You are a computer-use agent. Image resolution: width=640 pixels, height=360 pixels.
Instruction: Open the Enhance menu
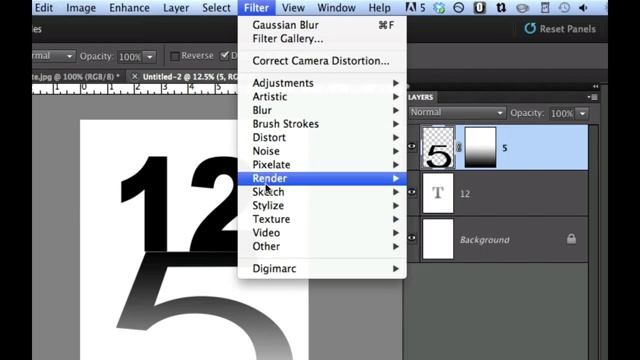[x=129, y=8]
